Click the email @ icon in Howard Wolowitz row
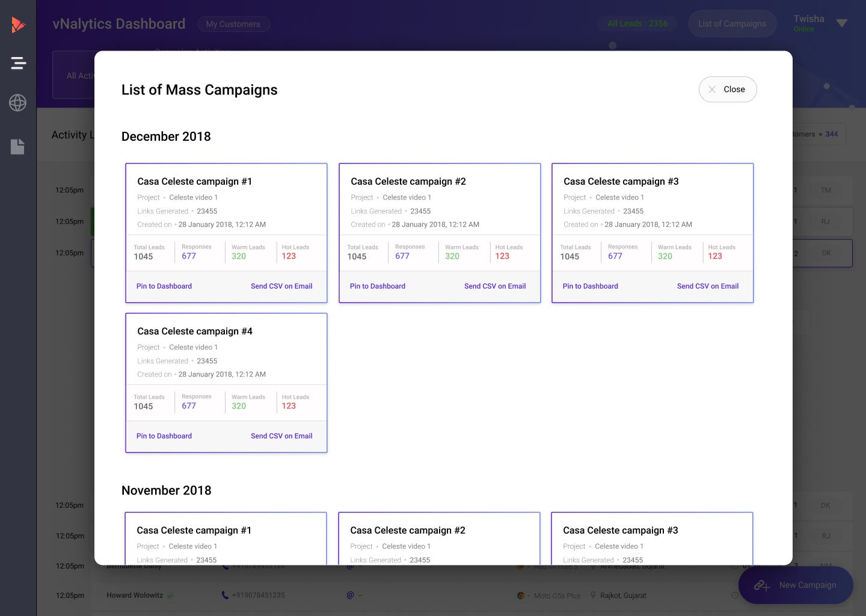The width and height of the screenshot is (866, 616). pyautogui.click(x=350, y=596)
